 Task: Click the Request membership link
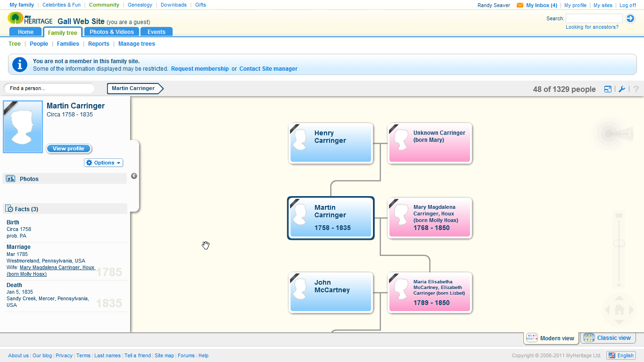coord(200,68)
